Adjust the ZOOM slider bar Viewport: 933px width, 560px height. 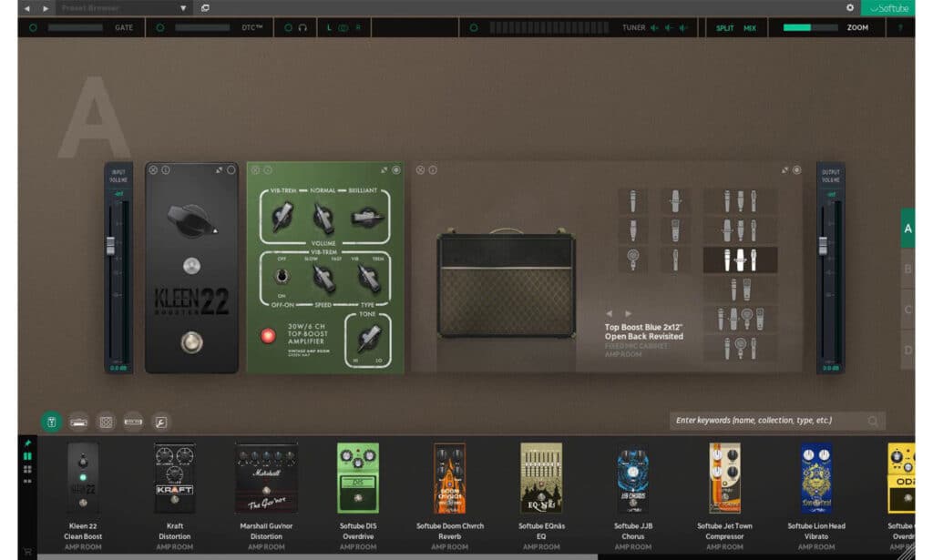point(810,27)
